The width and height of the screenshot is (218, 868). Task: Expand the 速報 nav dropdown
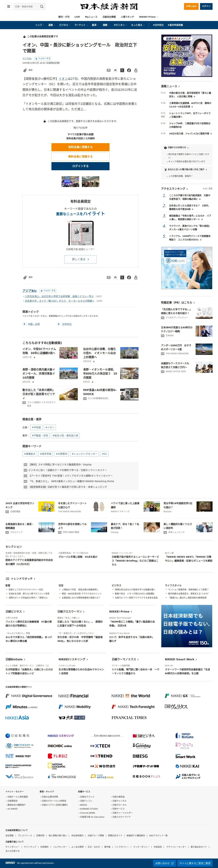(51, 25)
